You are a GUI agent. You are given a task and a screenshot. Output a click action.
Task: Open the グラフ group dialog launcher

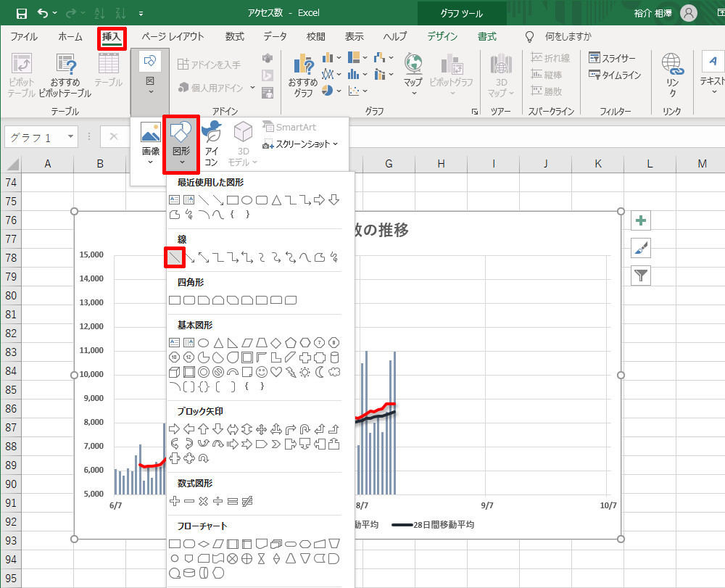tap(474, 112)
